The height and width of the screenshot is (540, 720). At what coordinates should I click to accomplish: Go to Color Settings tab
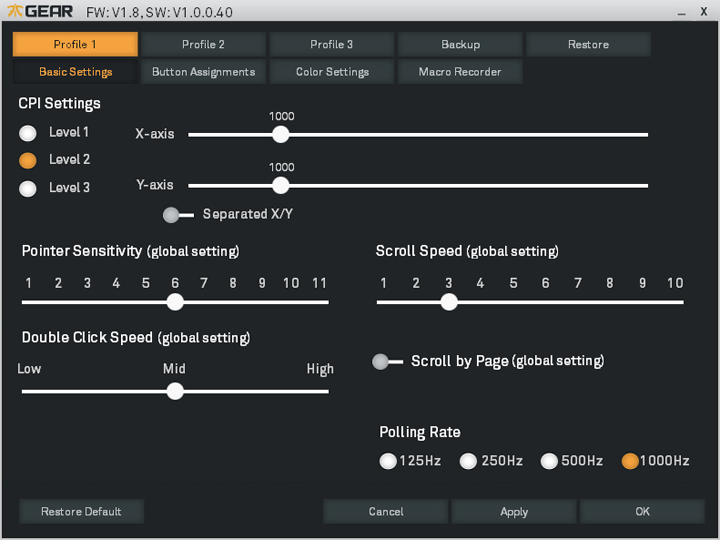click(332, 72)
